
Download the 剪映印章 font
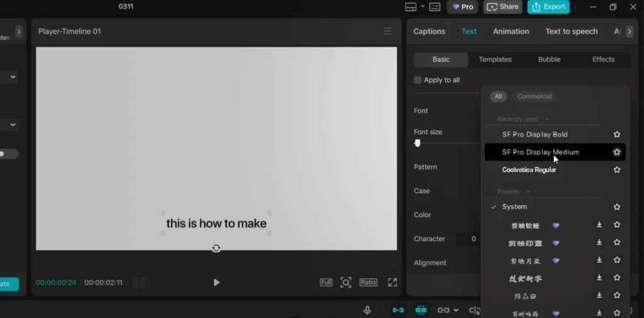point(599,242)
